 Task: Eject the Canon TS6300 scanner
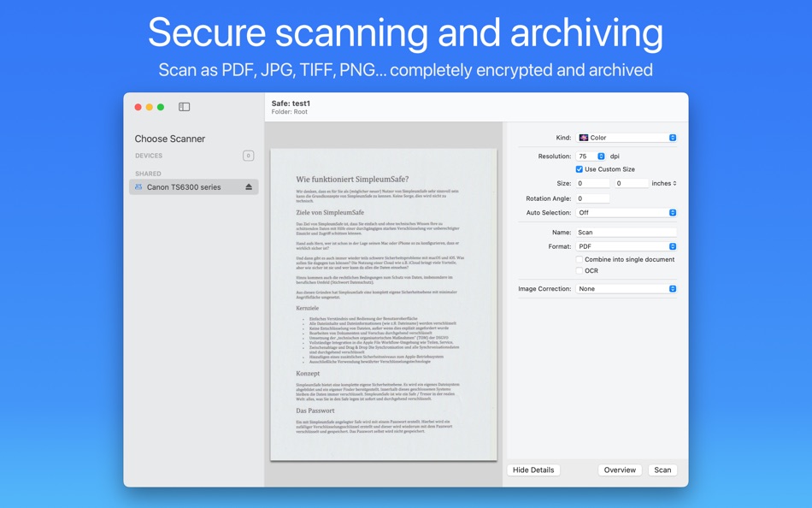(x=250, y=186)
